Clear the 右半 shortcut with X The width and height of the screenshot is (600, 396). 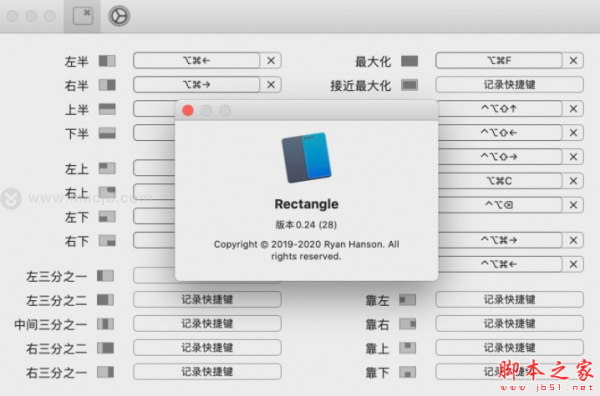coord(271,85)
